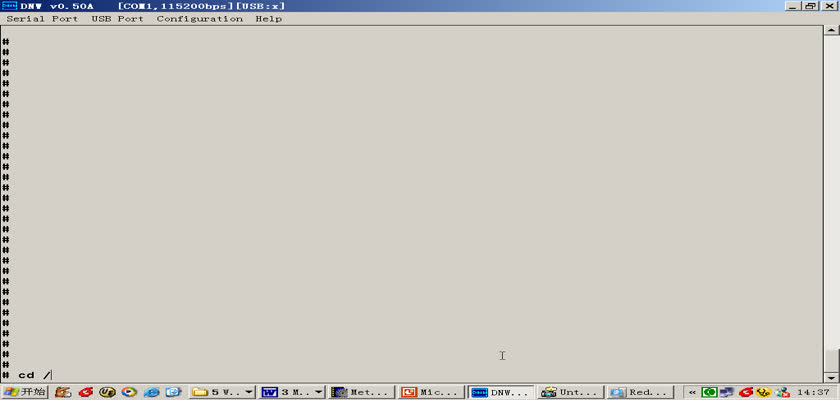Open the Help menu
This screenshot has width=840, height=400.
268,19
